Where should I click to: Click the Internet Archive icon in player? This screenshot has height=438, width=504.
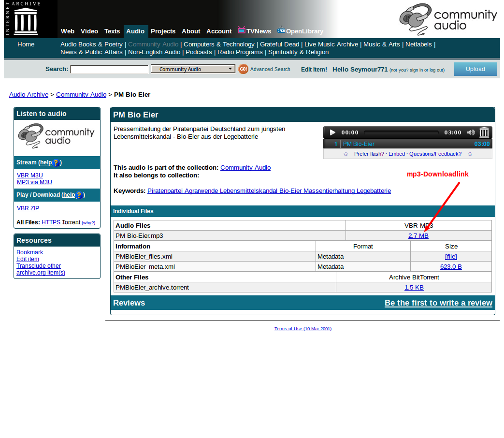pyautogui.click(x=484, y=132)
